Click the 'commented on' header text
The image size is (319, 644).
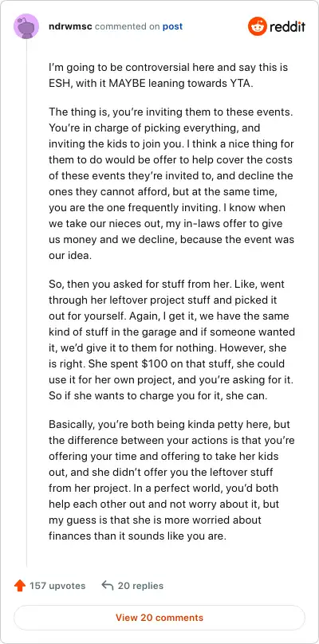coord(127,26)
